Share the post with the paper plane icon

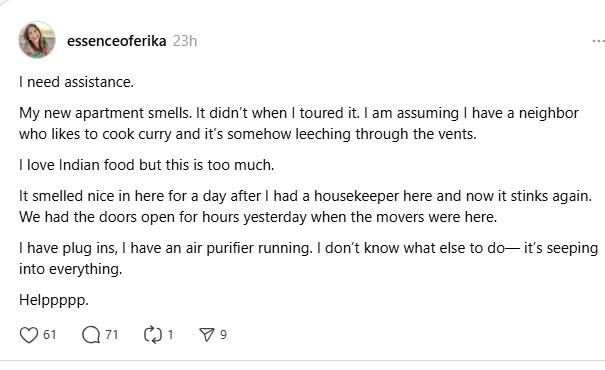pyautogui.click(x=207, y=335)
